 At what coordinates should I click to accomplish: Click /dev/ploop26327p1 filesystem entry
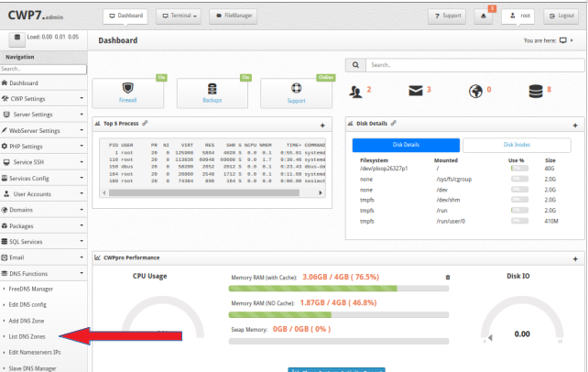(x=384, y=169)
